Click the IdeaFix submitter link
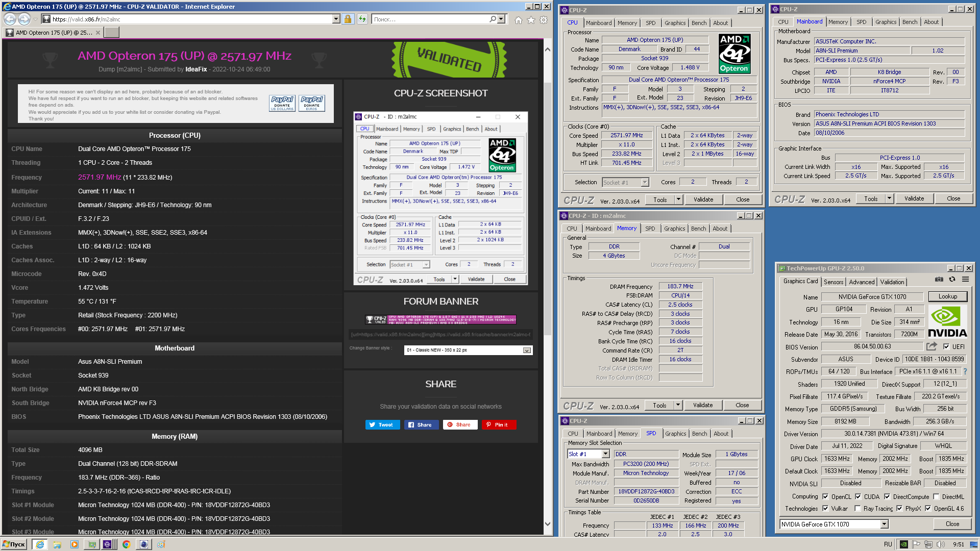 click(x=196, y=69)
